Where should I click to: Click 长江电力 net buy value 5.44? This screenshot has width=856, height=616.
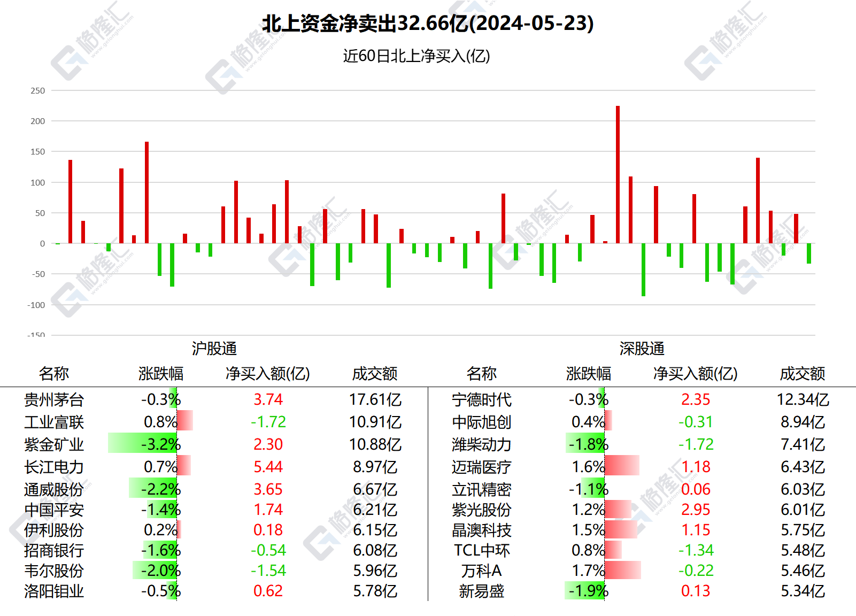coord(268,467)
